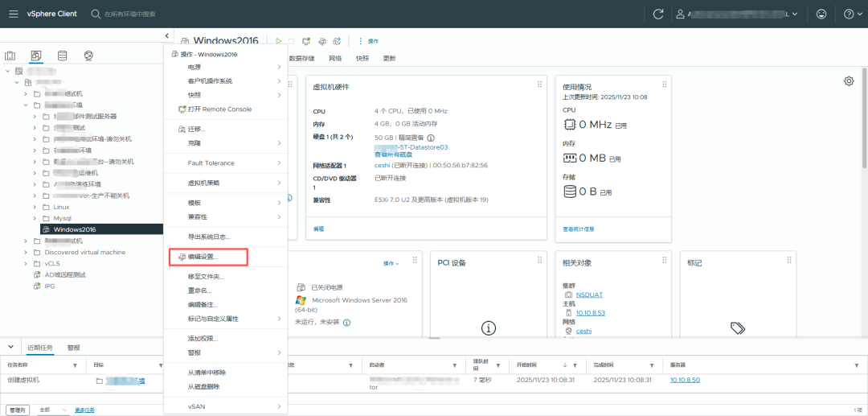Viewport: 868px width, 416px height.
Task: Open the vSphere hamburger menu
Action: (14, 14)
